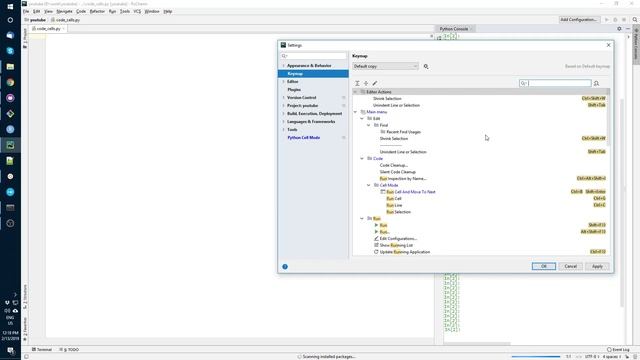Click Structure tool window side tab
The width and height of the screenshot is (640, 360).
[x=25, y=297]
